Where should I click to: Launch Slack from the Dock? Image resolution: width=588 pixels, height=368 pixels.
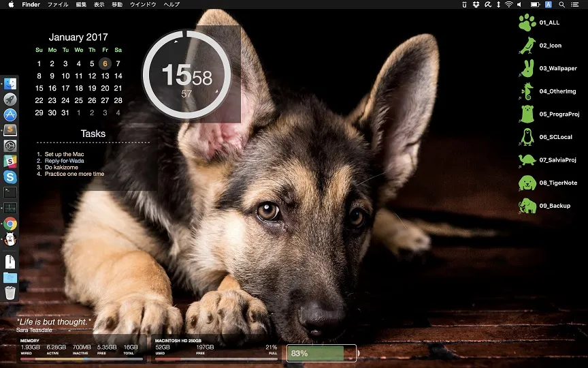[x=10, y=162]
